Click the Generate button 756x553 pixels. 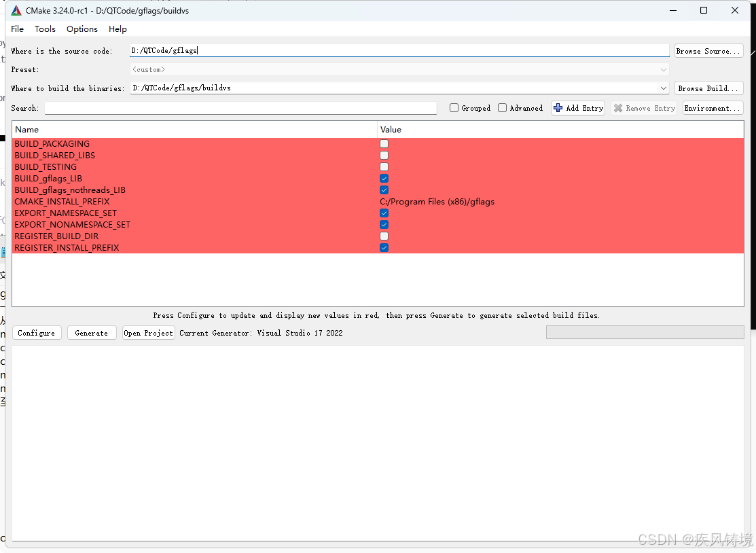92,333
